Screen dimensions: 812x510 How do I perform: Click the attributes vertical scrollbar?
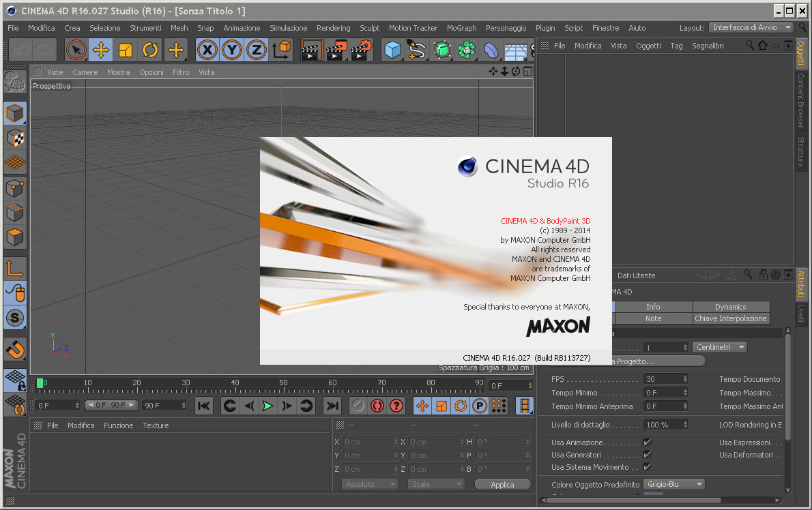[787, 388]
